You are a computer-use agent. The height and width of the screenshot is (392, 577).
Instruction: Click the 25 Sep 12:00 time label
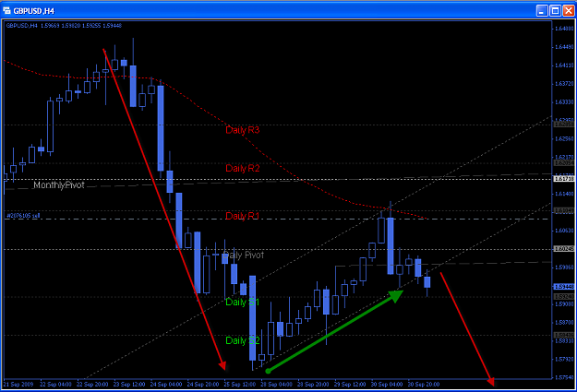coord(239,385)
